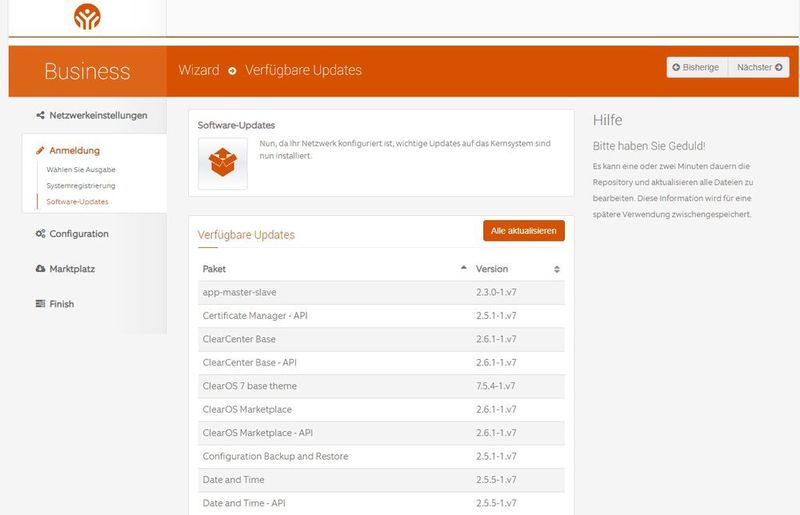This screenshot has width=800, height=515.
Task: Click ClearOS Marketplace - API row
Action: (381, 433)
